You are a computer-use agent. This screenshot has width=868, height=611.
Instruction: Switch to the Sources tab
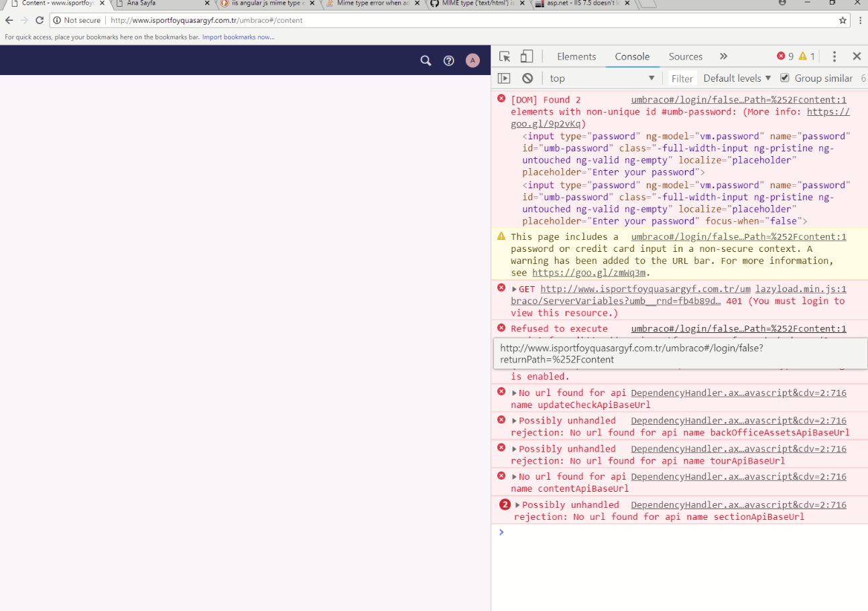coord(685,56)
